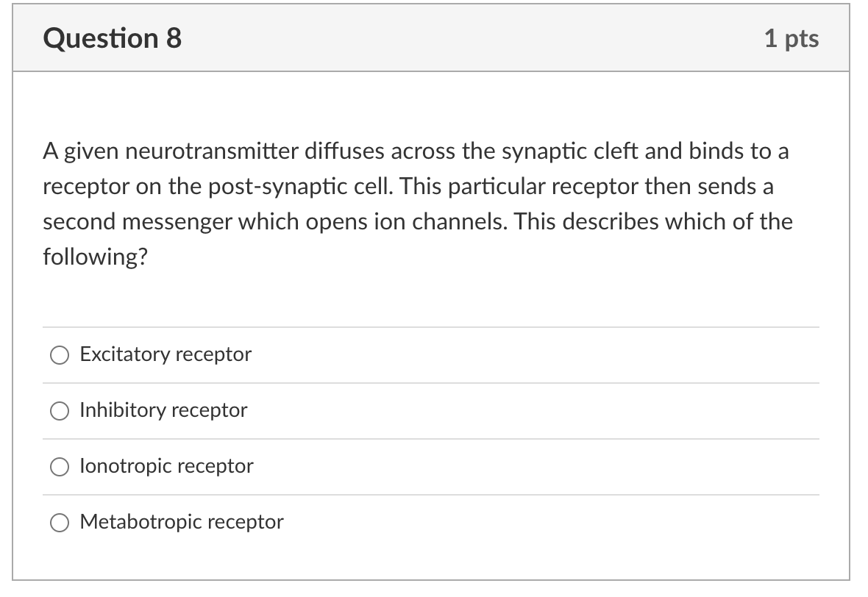Select the Ionotropic receptor radio button
The width and height of the screenshot is (868, 597).
pos(60,466)
